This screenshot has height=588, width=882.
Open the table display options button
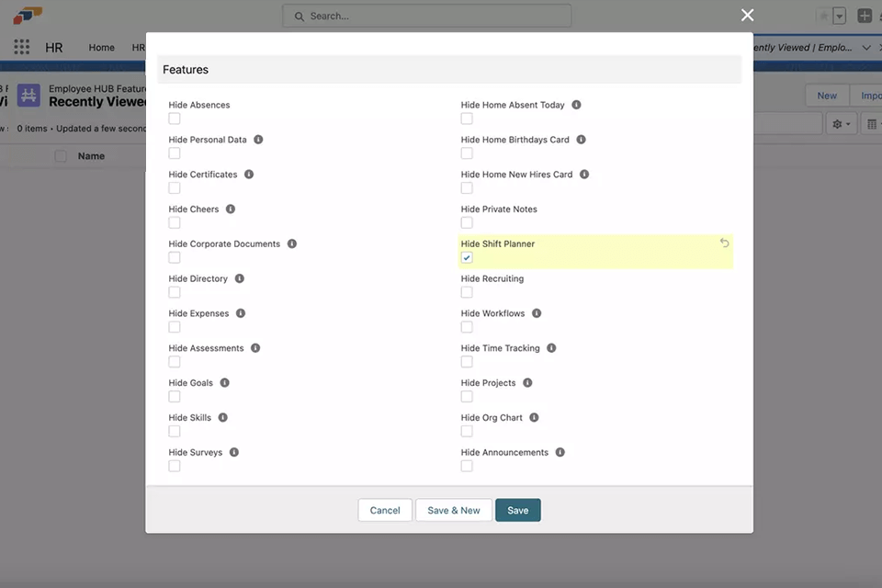click(x=872, y=124)
